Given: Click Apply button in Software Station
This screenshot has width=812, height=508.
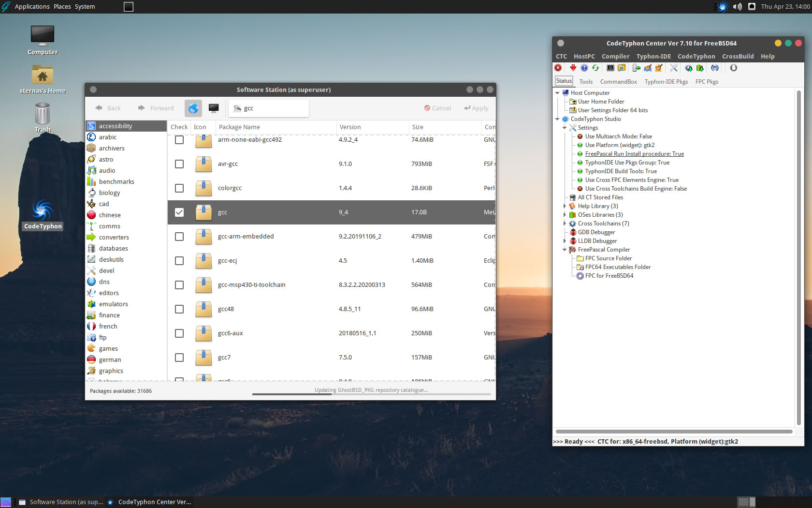Looking at the screenshot, I should coord(477,108).
